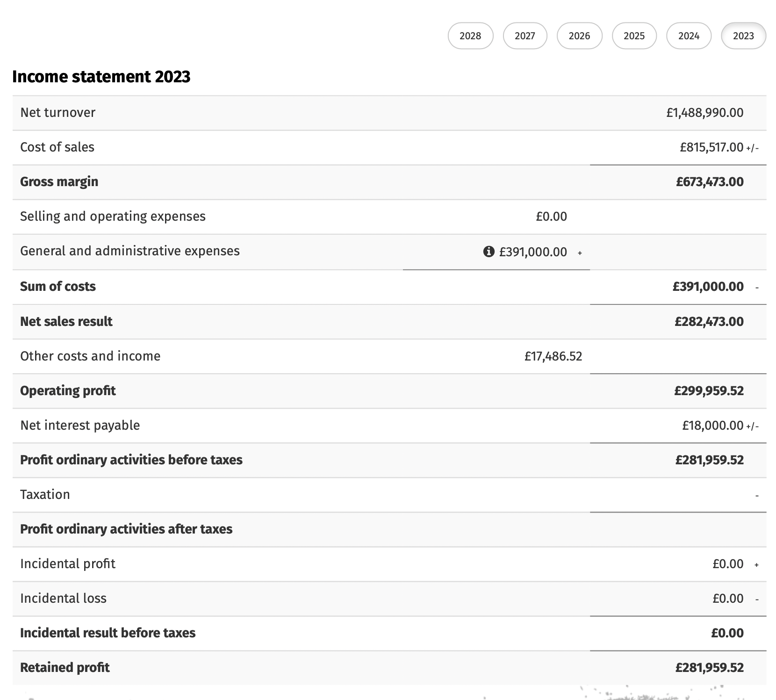Click the minus sign beside Sum of costs
776x700 pixels.
point(757,287)
